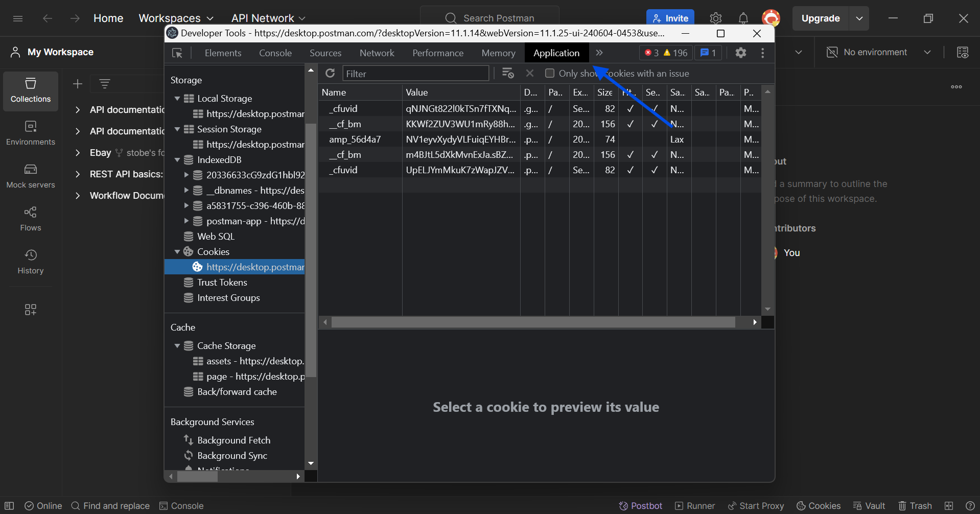Open Runner from the status bar
Screen dimensions: 980x514
(695, 506)
